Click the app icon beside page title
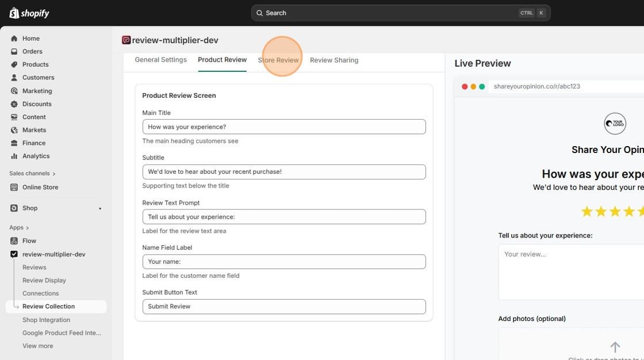Screen dimensions: 644x360 point(126,40)
